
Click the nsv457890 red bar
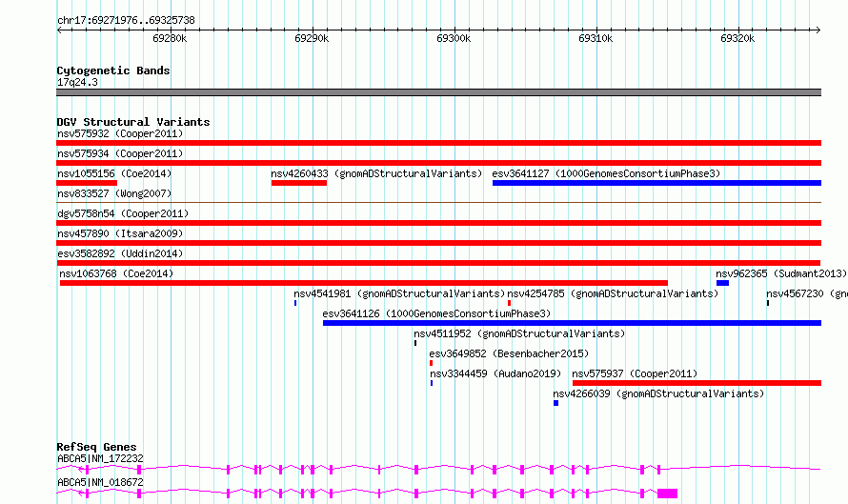tap(438, 243)
